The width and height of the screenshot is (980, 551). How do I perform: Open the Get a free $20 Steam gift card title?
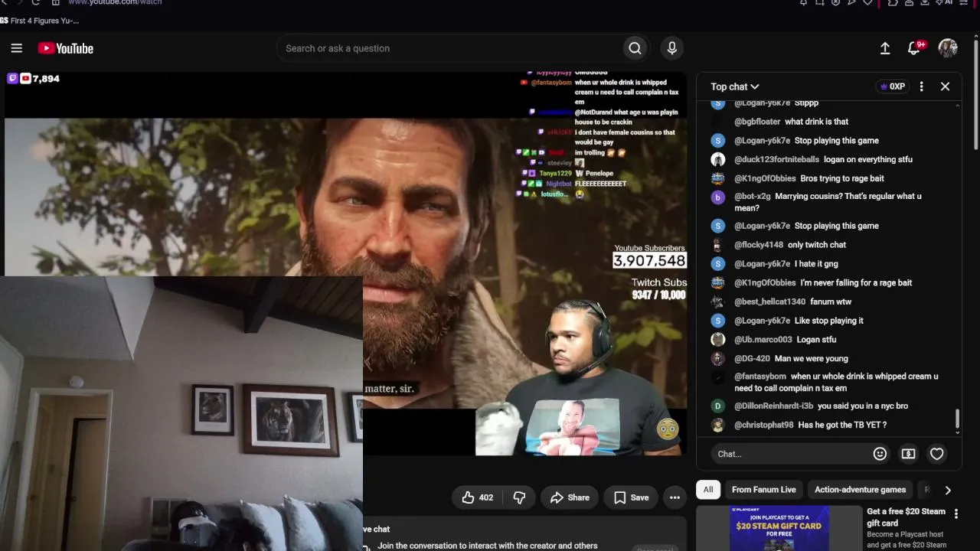pyautogui.click(x=906, y=517)
